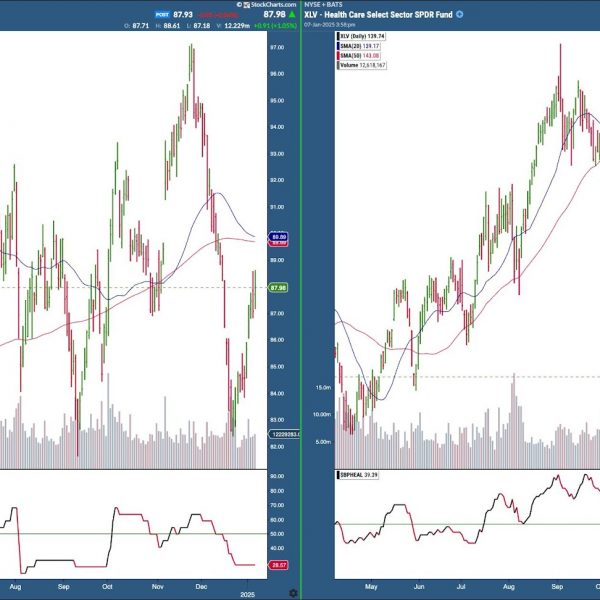
Task: Open the StockCharts.com logo link
Action: (x=267, y=5)
